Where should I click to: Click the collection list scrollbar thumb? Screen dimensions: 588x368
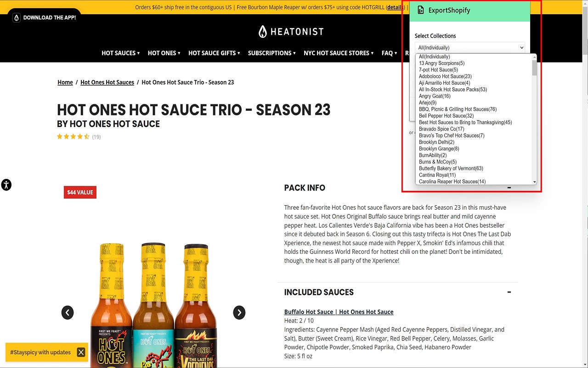coord(534,68)
